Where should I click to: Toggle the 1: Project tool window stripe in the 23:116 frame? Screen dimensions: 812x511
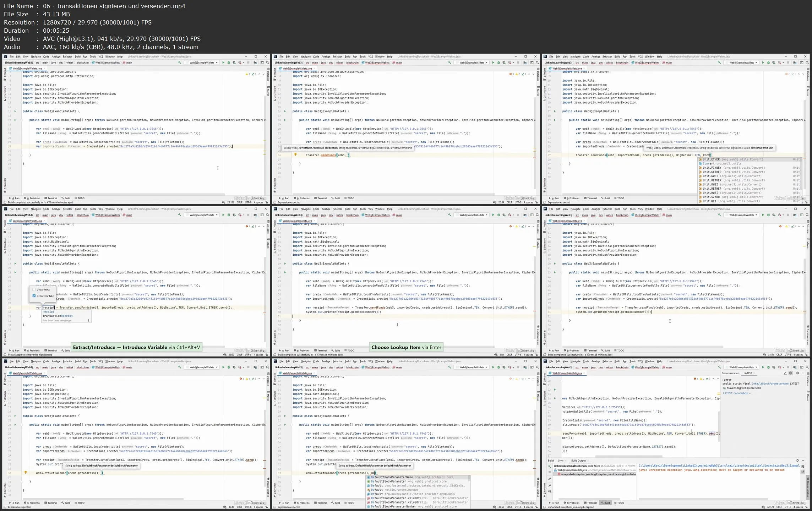tap(5, 74)
